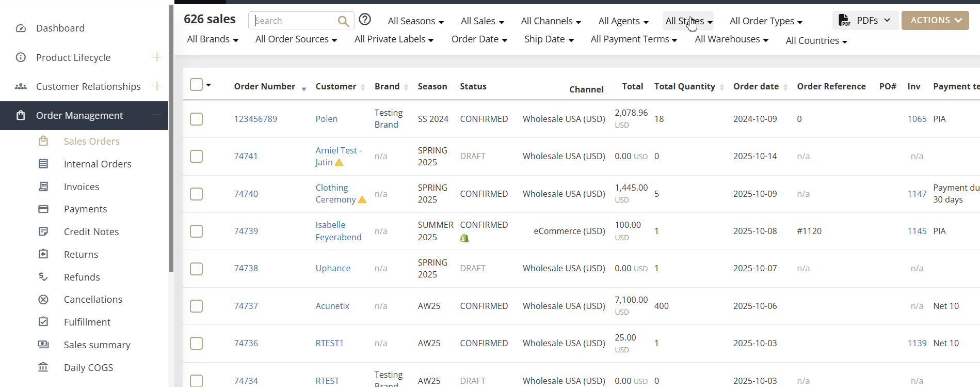Collapse Order Management with minus icon

tap(157, 115)
